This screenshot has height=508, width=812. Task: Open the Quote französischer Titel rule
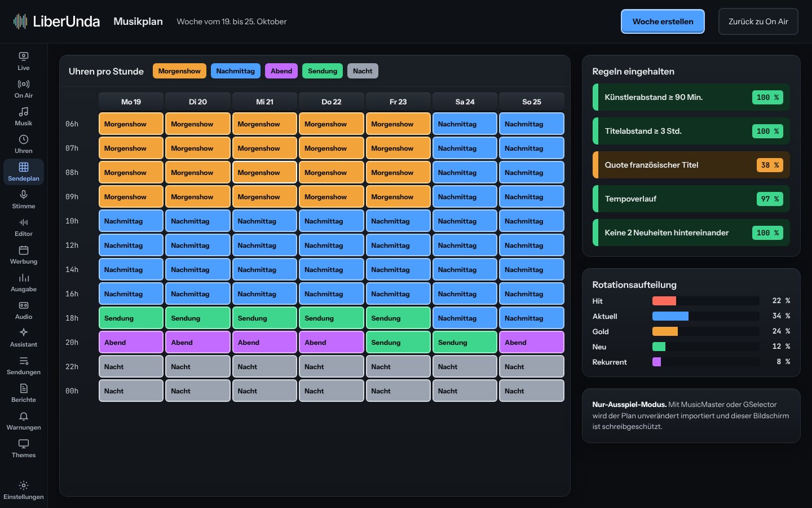[x=691, y=165]
